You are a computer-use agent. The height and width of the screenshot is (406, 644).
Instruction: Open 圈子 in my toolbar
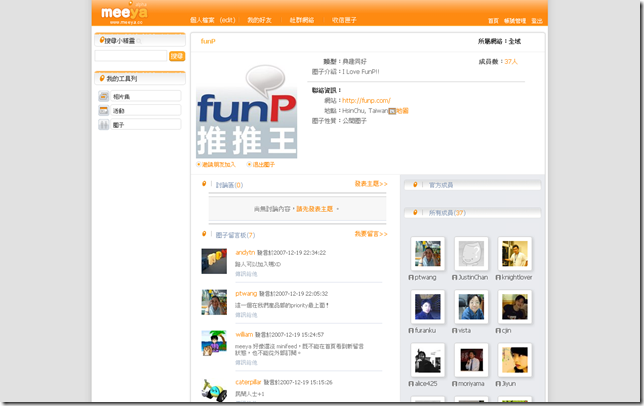pyautogui.click(x=145, y=124)
